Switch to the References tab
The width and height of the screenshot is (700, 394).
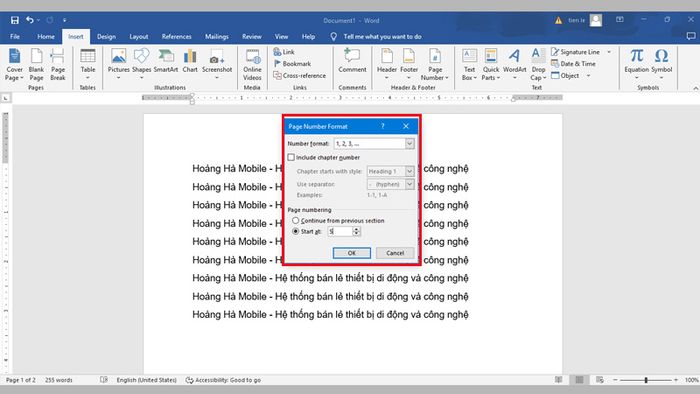(x=176, y=37)
